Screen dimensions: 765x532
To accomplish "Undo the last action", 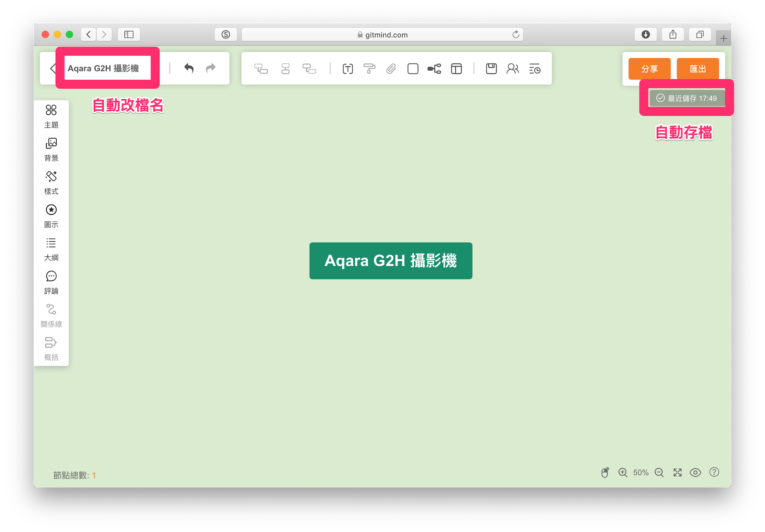I will pos(189,68).
